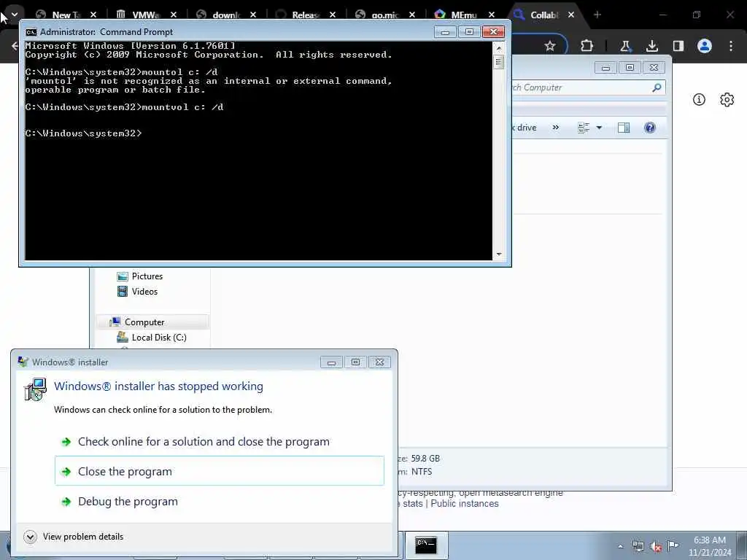Open Chrome tab search dropdown chevron

click(x=15, y=15)
